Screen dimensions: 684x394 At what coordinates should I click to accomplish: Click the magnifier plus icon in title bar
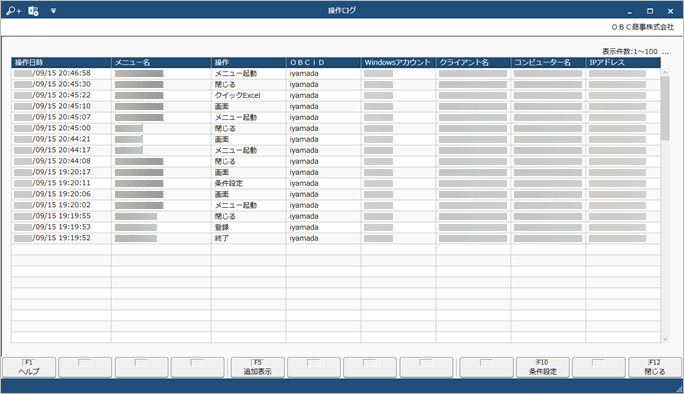[14, 10]
